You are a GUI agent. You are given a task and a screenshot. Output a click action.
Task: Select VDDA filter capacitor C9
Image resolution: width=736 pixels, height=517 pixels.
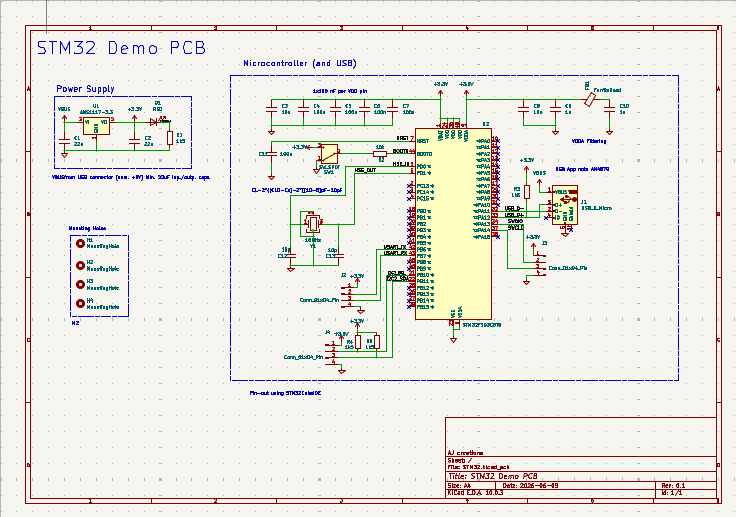coord(555,109)
